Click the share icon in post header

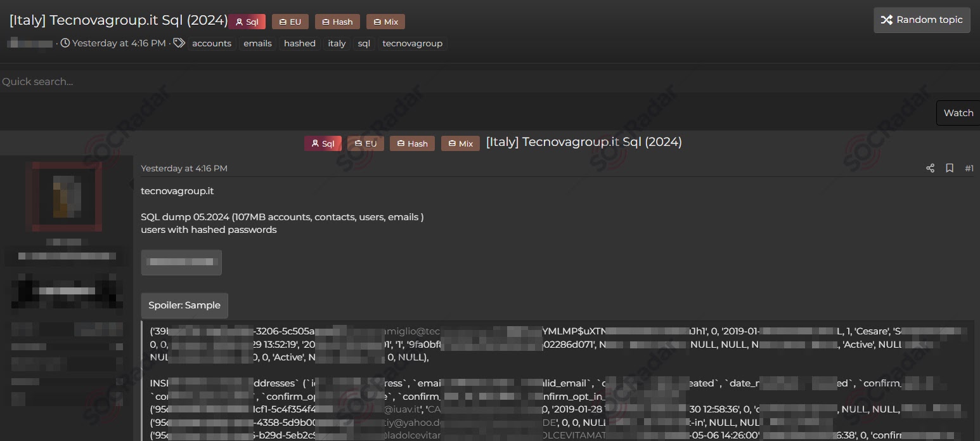coord(930,168)
